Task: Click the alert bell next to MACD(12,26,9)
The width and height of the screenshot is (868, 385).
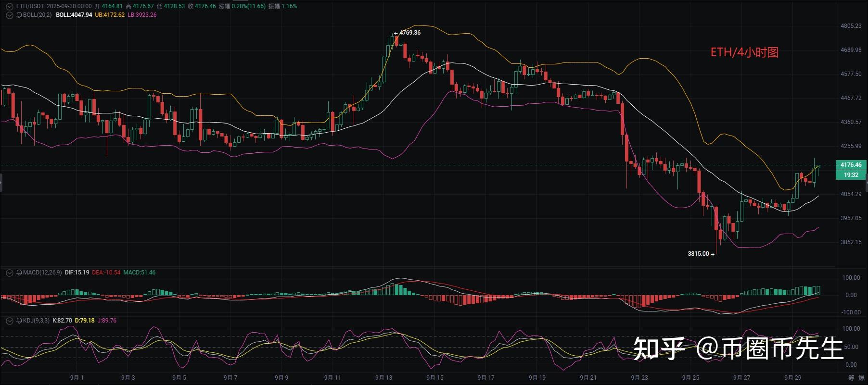Action: 20,273
